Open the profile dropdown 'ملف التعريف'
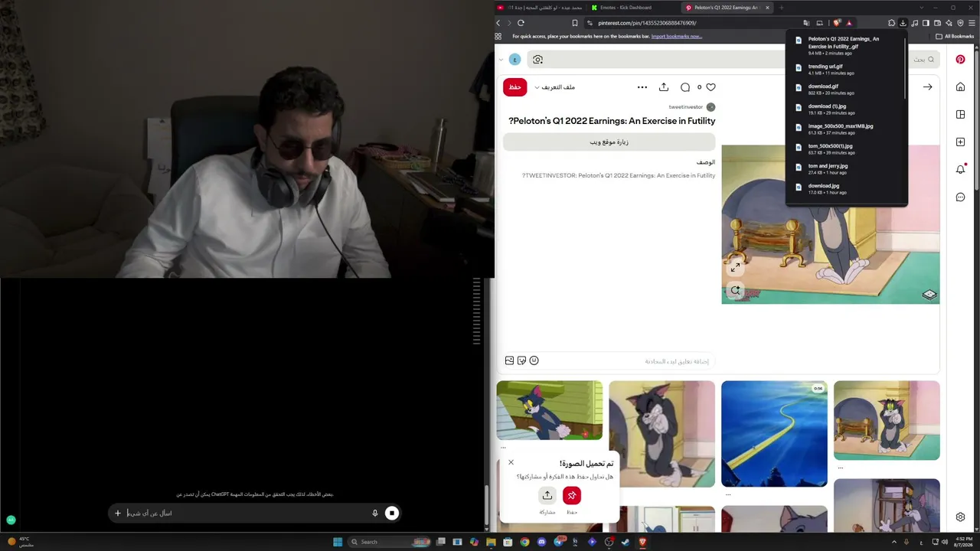The width and height of the screenshot is (980, 551). coord(554,87)
